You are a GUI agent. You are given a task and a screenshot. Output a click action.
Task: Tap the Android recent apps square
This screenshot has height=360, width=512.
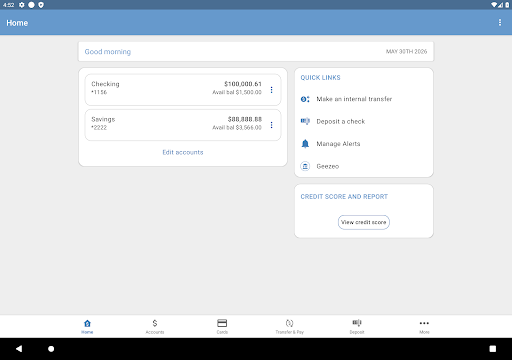pyautogui.click(x=493, y=349)
